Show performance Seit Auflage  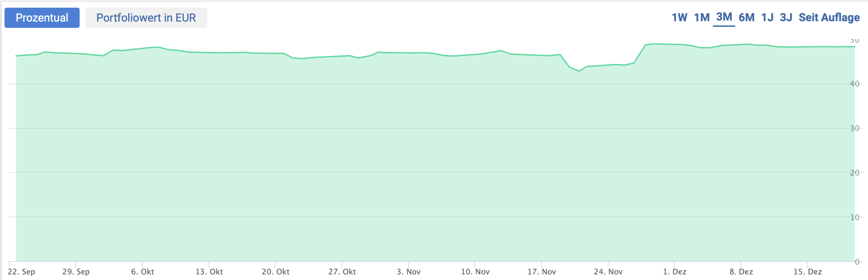coord(829,17)
